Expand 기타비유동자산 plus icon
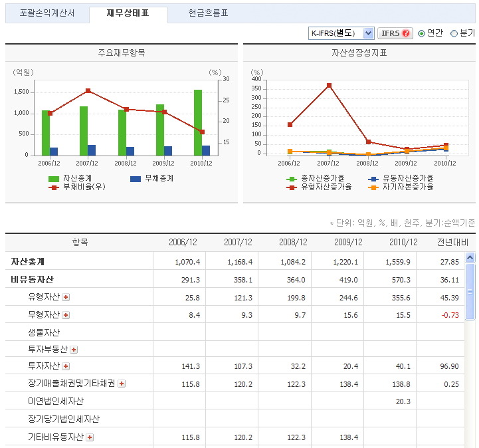479x448 pixels. pyautogui.click(x=90, y=437)
